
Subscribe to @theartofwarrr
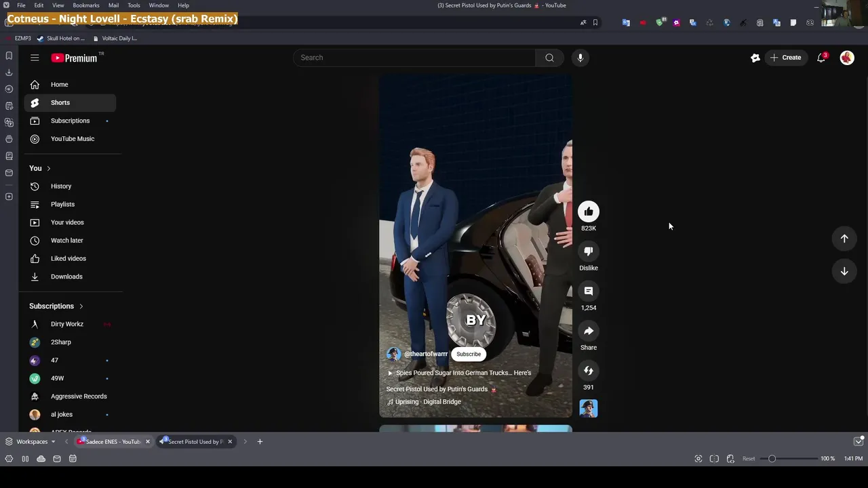click(x=469, y=354)
